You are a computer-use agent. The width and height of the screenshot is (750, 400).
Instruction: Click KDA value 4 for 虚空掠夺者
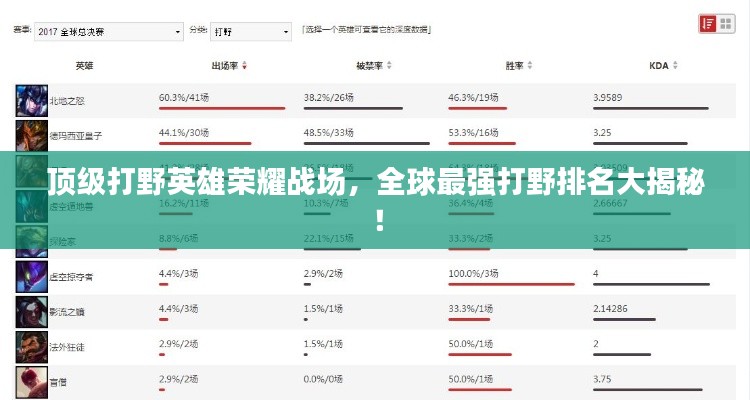[x=596, y=274]
